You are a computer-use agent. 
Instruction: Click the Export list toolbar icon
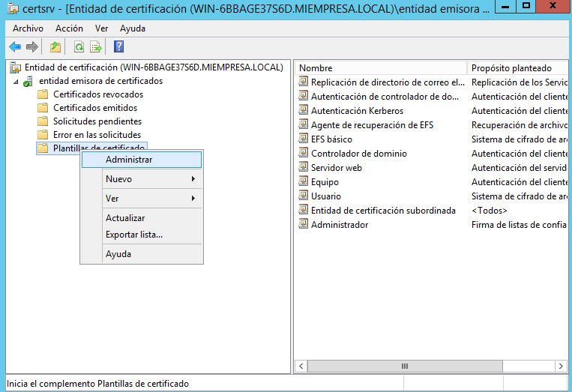click(x=96, y=47)
